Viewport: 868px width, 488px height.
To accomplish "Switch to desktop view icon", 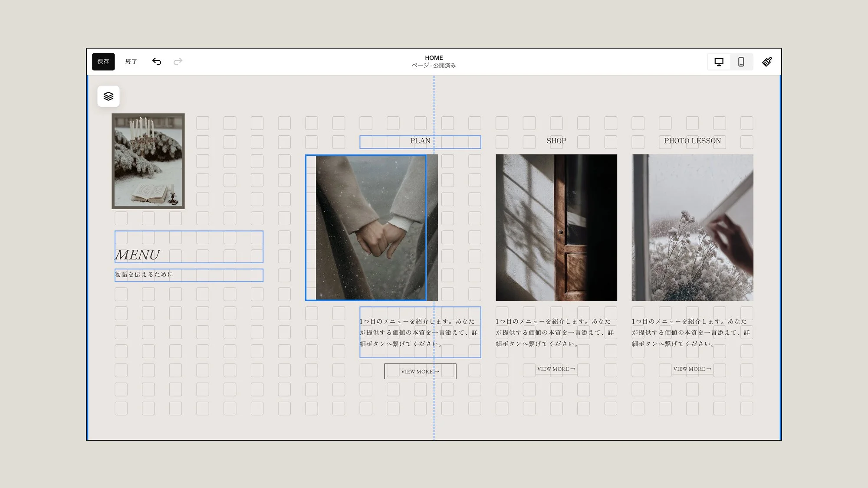I will [719, 62].
